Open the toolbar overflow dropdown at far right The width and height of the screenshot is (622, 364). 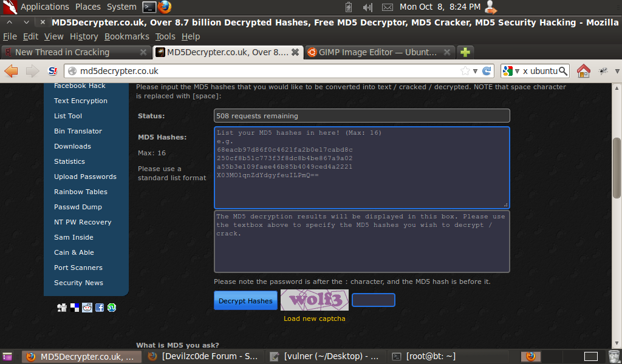tap(617, 71)
